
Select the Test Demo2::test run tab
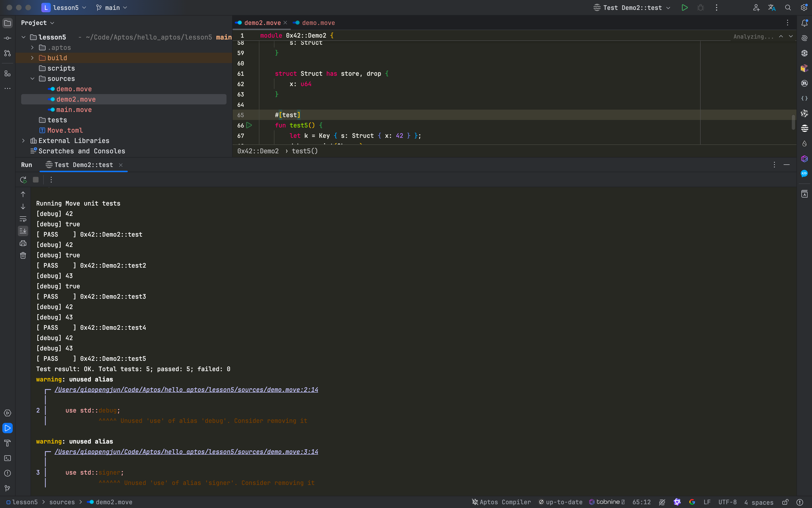point(84,165)
